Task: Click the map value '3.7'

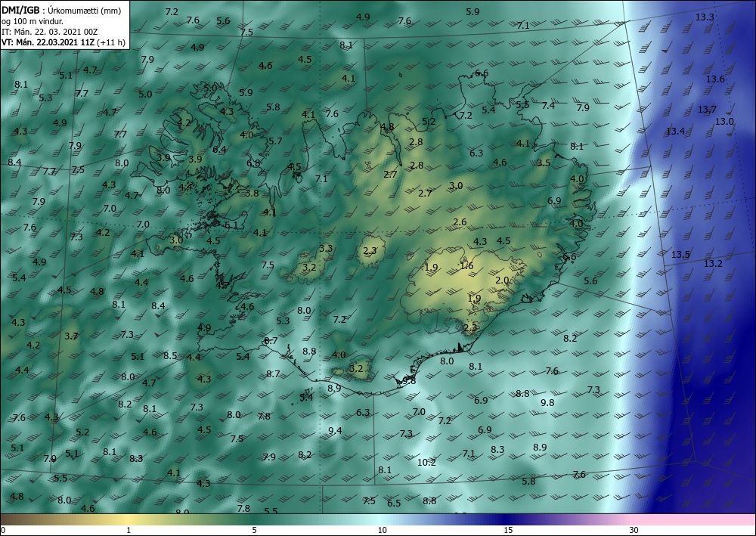Action: (71, 336)
